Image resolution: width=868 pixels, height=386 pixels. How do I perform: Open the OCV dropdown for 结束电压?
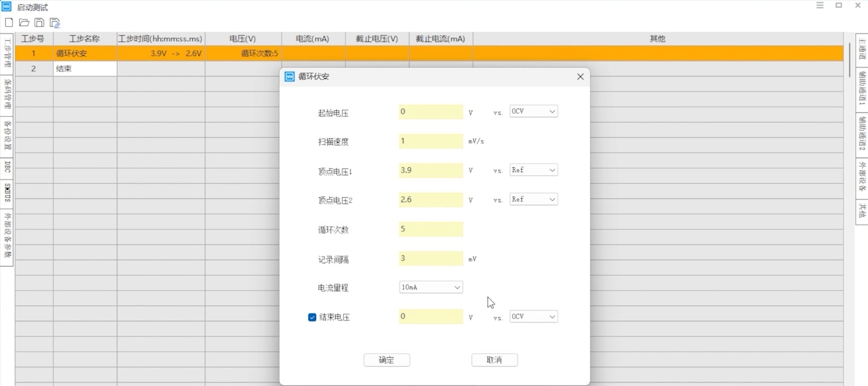[533, 316]
